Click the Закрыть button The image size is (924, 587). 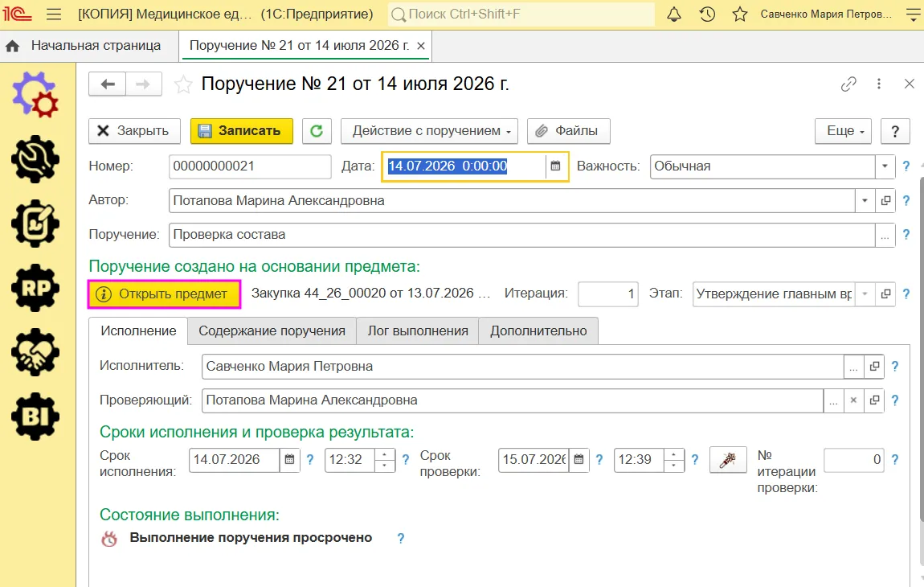pos(133,131)
